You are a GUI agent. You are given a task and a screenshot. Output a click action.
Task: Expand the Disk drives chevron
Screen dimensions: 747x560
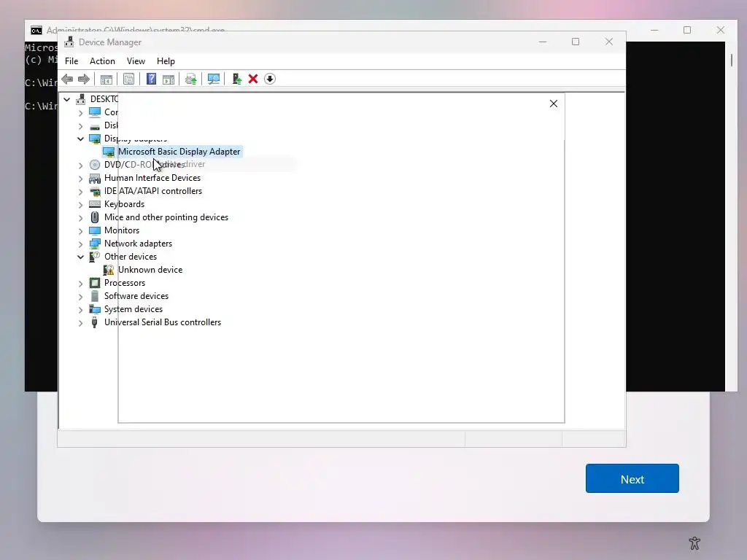[x=80, y=126]
